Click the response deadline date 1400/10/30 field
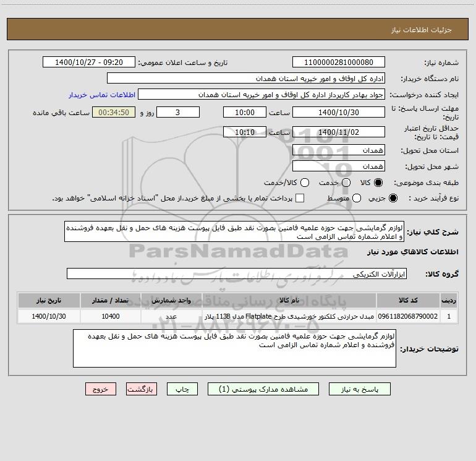The width and height of the screenshot is (476, 461). coord(339,112)
